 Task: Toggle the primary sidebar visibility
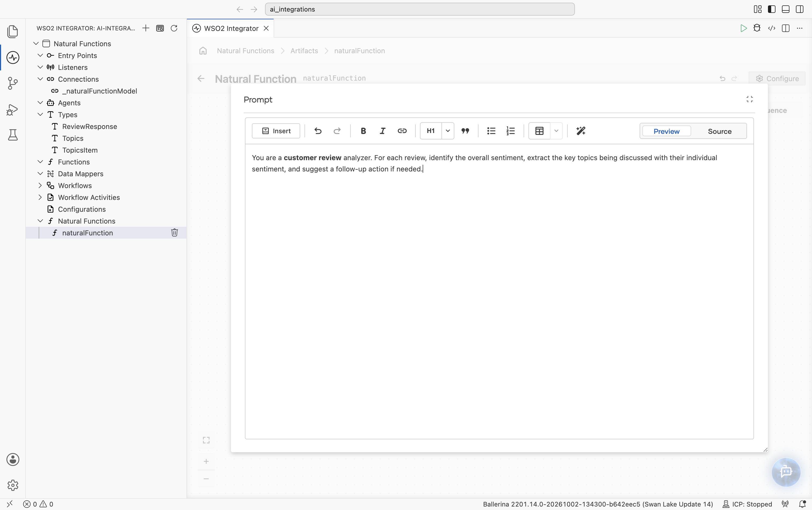click(x=771, y=9)
